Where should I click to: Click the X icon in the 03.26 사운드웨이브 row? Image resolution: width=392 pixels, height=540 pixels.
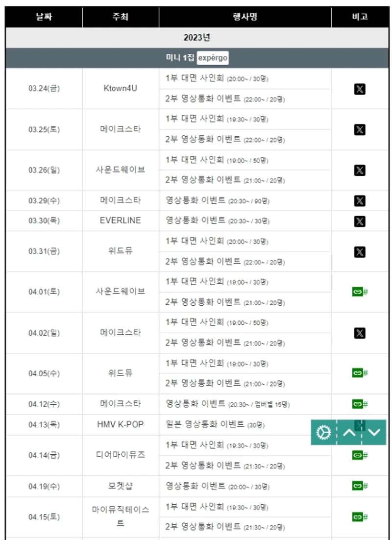(360, 170)
